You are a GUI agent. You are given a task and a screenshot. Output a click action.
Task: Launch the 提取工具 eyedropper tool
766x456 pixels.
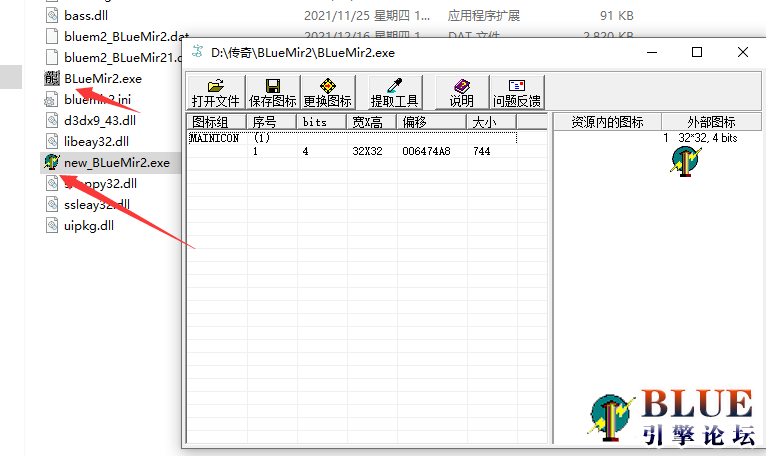(x=395, y=92)
